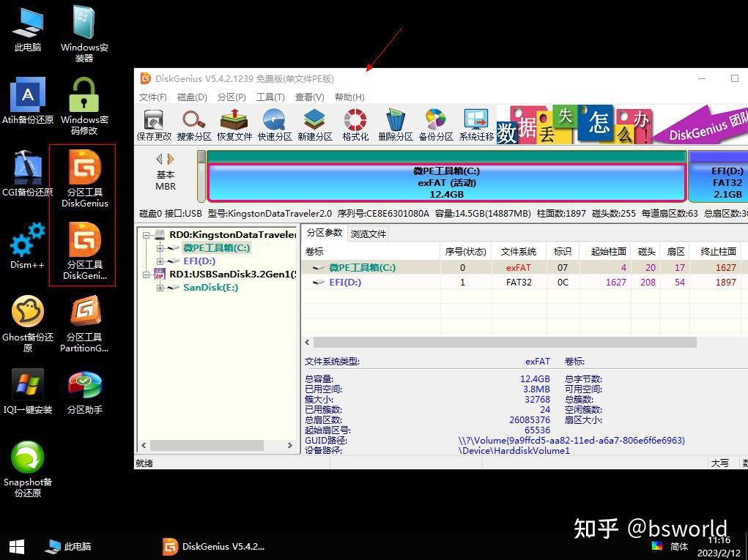This screenshot has height=560, width=748.
Task: Click the 数据丢失怎么办 banner advertisement
Action: pyautogui.click(x=622, y=124)
